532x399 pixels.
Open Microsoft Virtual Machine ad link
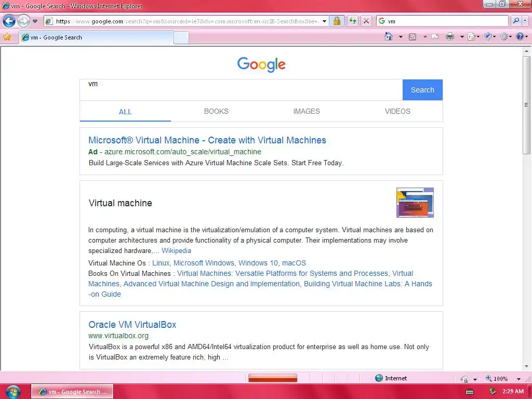(x=207, y=140)
